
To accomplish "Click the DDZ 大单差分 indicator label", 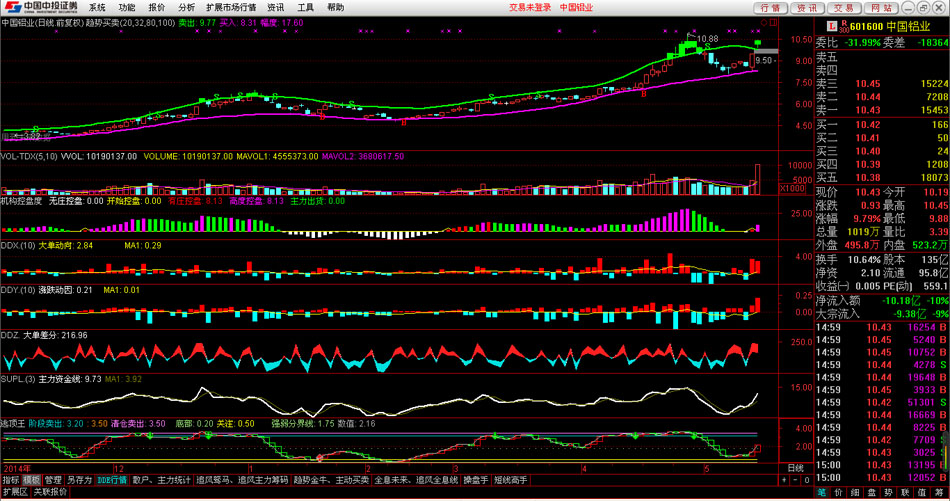I will [44, 335].
